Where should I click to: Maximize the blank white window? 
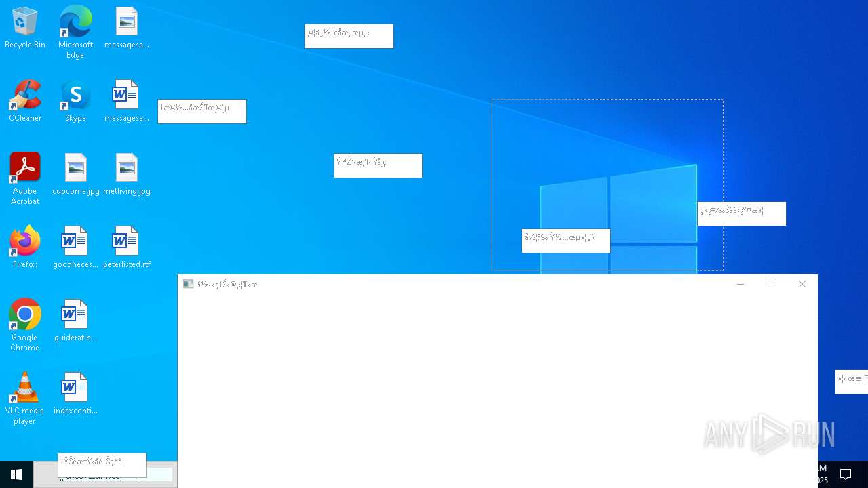[771, 284]
